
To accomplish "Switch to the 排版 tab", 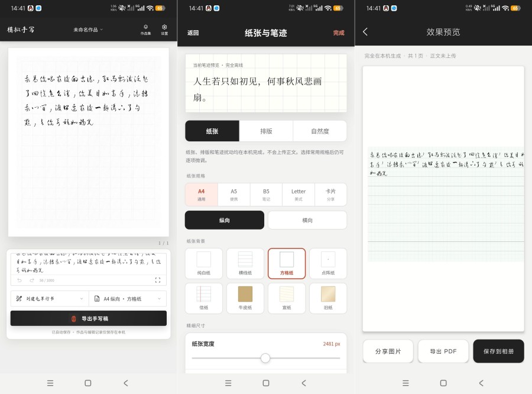I will (x=266, y=131).
